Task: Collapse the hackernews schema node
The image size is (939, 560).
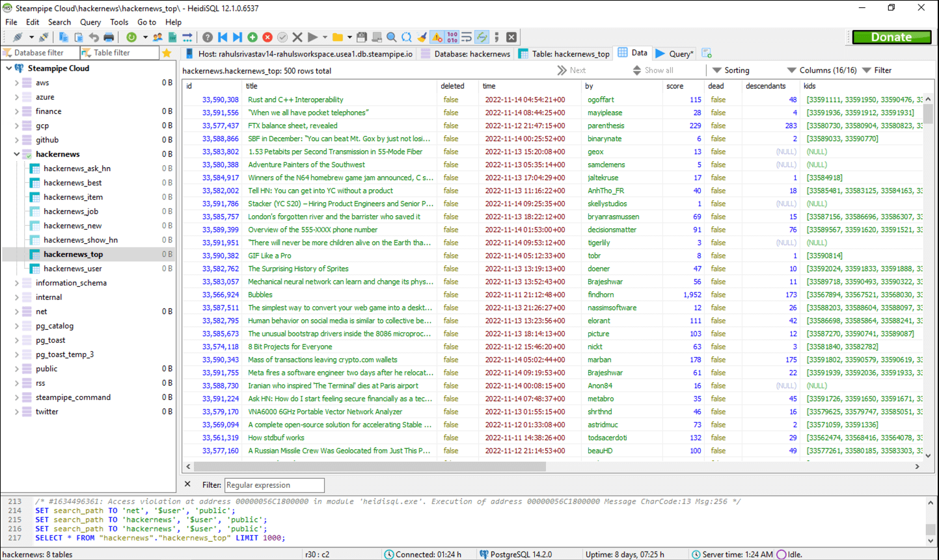Action: 17,154
